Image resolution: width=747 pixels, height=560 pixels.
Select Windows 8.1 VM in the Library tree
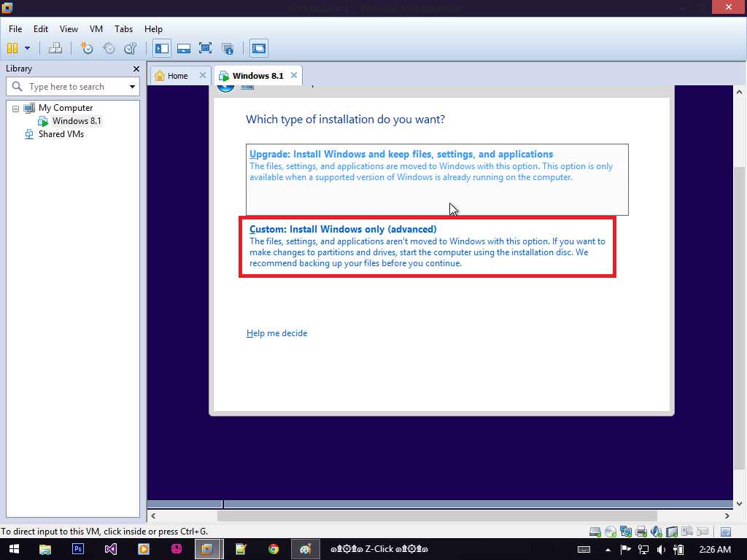coord(76,121)
